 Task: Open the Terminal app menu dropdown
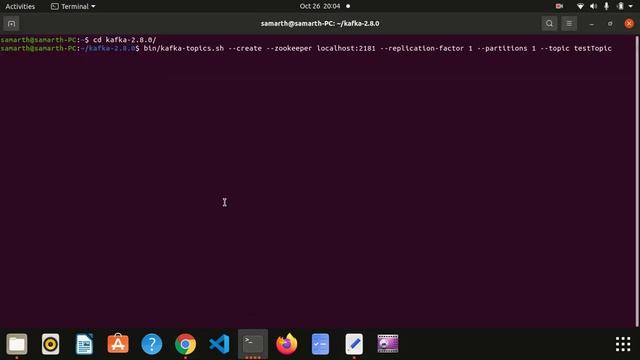click(x=73, y=6)
